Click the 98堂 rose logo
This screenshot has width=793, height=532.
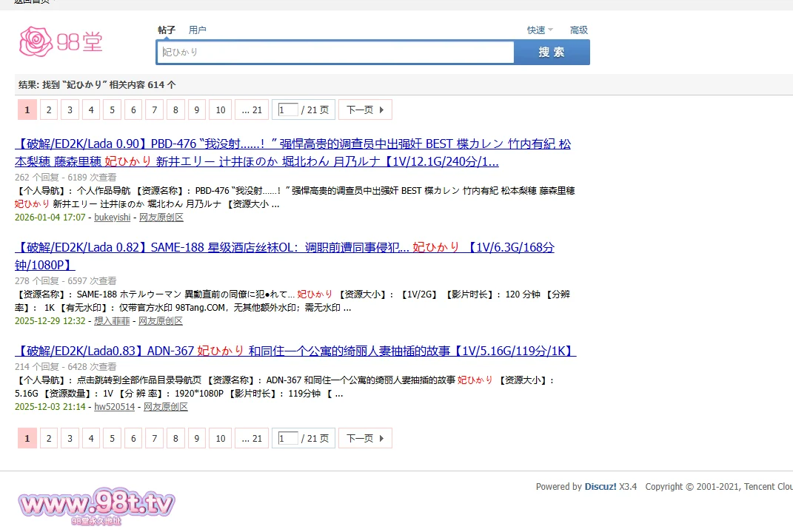[61, 42]
